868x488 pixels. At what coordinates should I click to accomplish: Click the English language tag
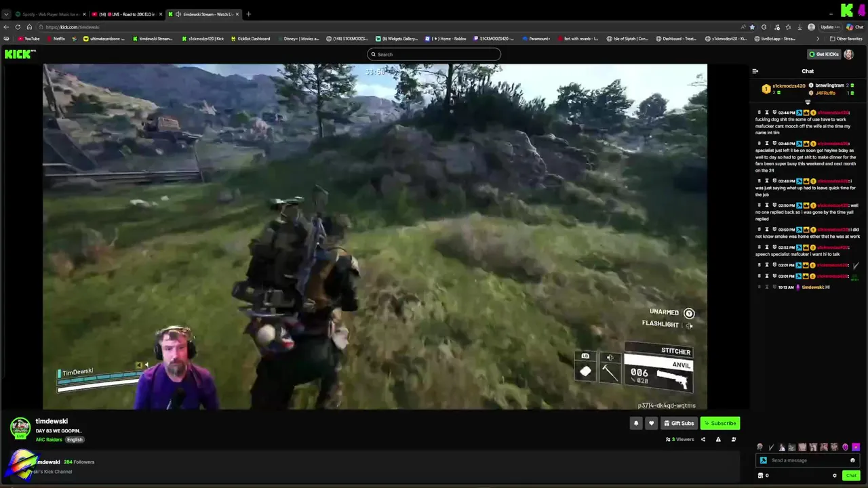click(75, 439)
